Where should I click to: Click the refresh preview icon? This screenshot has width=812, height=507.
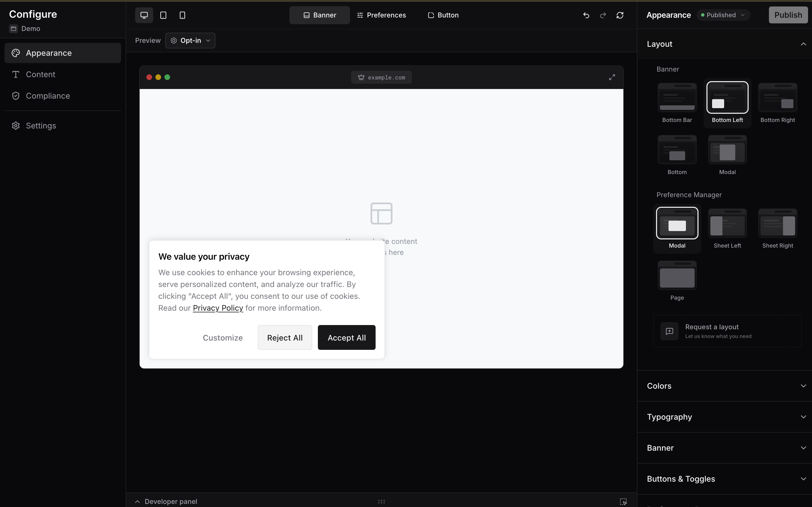point(620,15)
